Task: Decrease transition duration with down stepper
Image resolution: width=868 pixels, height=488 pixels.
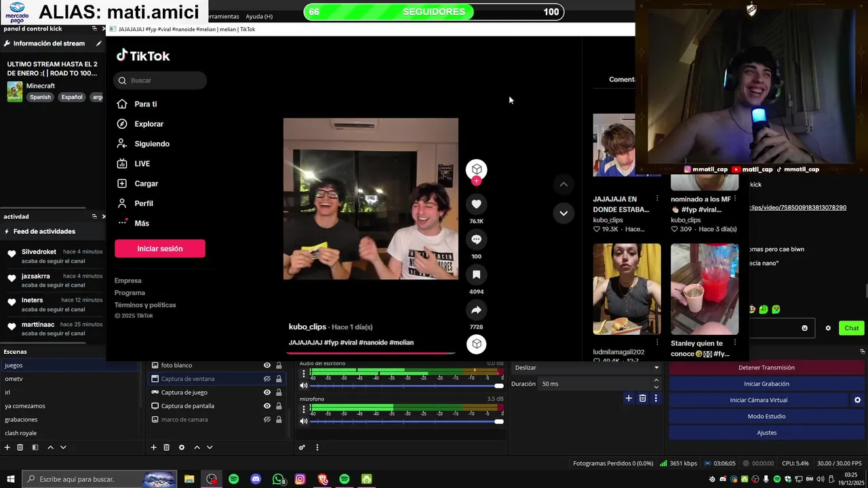Action: [x=656, y=387]
